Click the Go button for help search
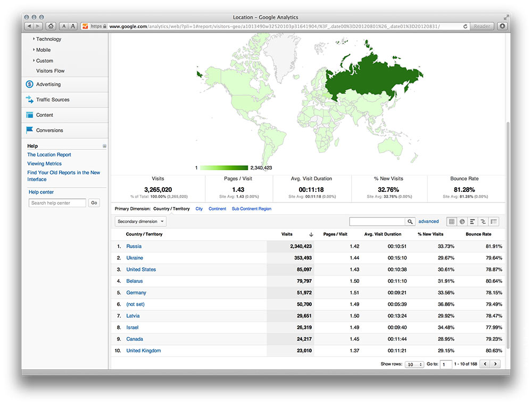This screenshot has width=532, height=405. pyautogui.click(x=94, y=203)
